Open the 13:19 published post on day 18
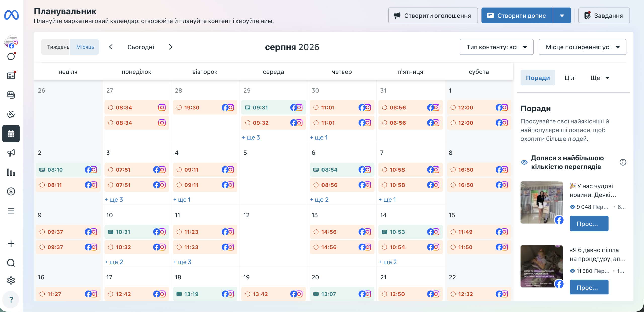This screenshot has width=644, height=312. tap(205, 294)
